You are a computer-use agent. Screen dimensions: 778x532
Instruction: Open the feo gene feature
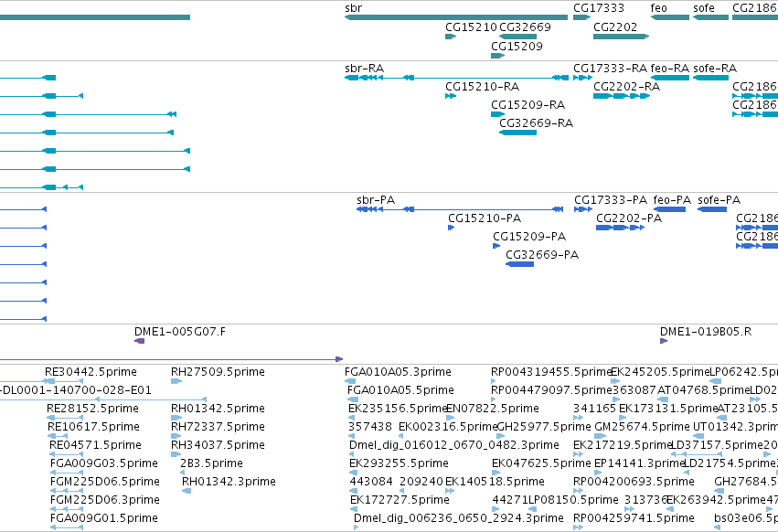pos(670,17)
